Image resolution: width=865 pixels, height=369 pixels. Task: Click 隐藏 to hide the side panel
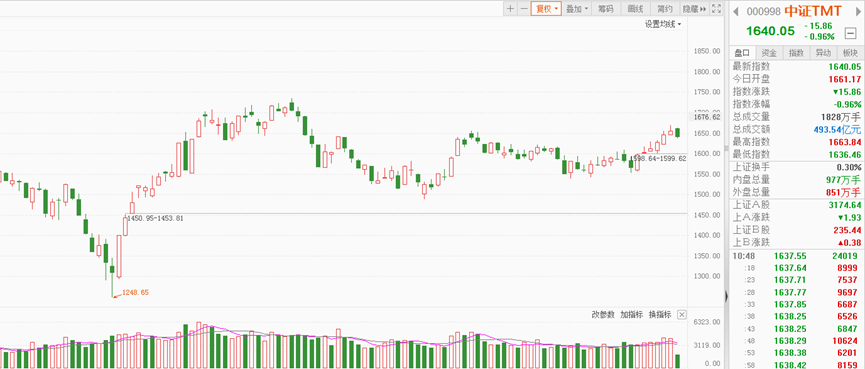695,8
